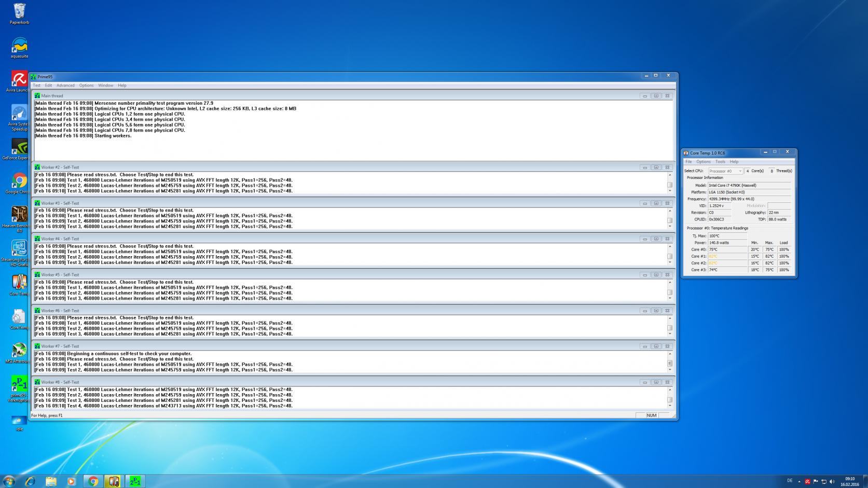Screen dimensions: 868x488
Task: Open the Test menu in Prime95
Action: click(x=37, y=86)
